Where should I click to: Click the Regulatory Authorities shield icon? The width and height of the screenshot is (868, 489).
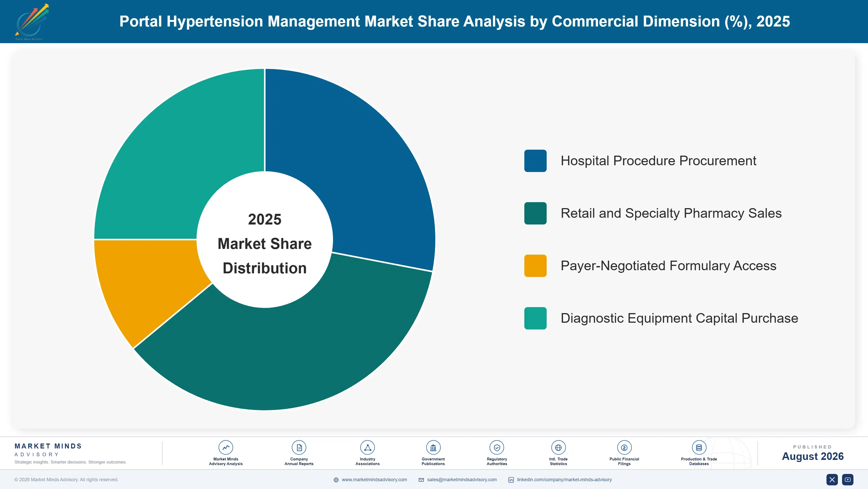[x=497, y=447]
